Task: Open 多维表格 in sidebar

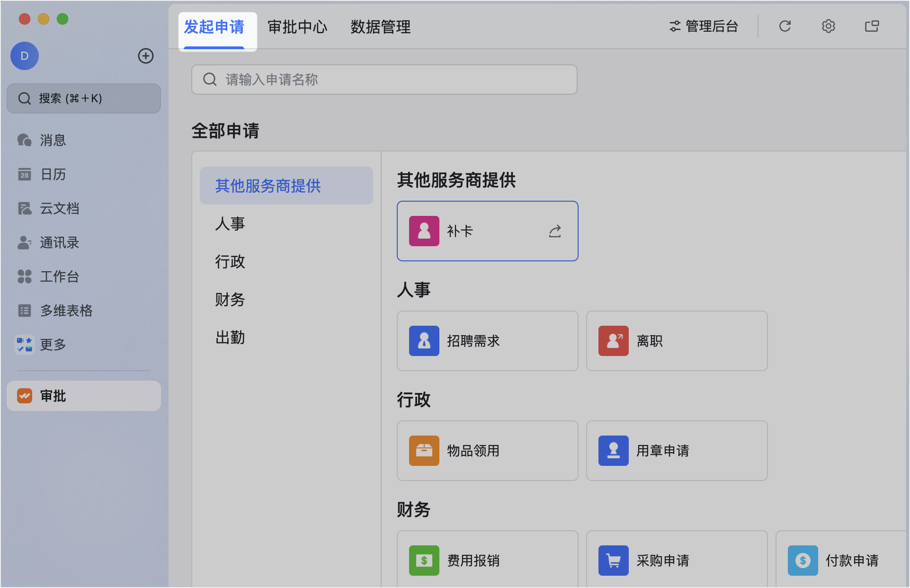Action: pyautogui.click(x=65, y=311)
